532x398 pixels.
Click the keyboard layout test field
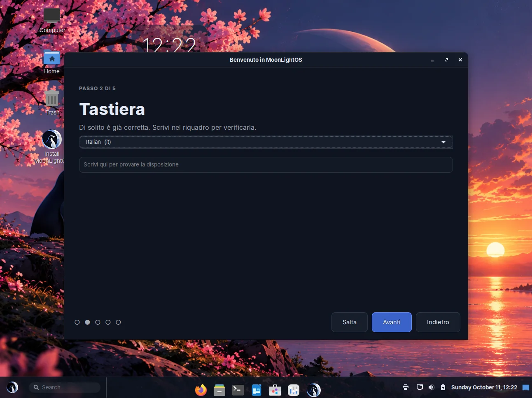[266, 165]
